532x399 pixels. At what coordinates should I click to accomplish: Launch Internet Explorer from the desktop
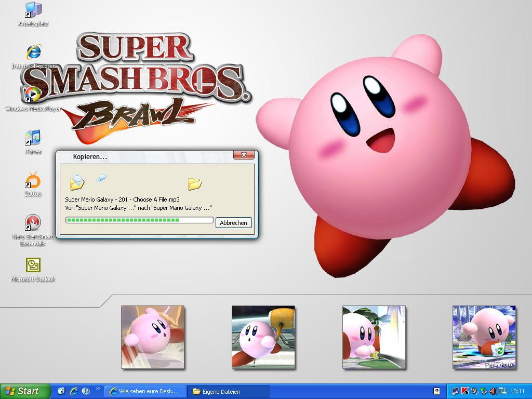33,53
